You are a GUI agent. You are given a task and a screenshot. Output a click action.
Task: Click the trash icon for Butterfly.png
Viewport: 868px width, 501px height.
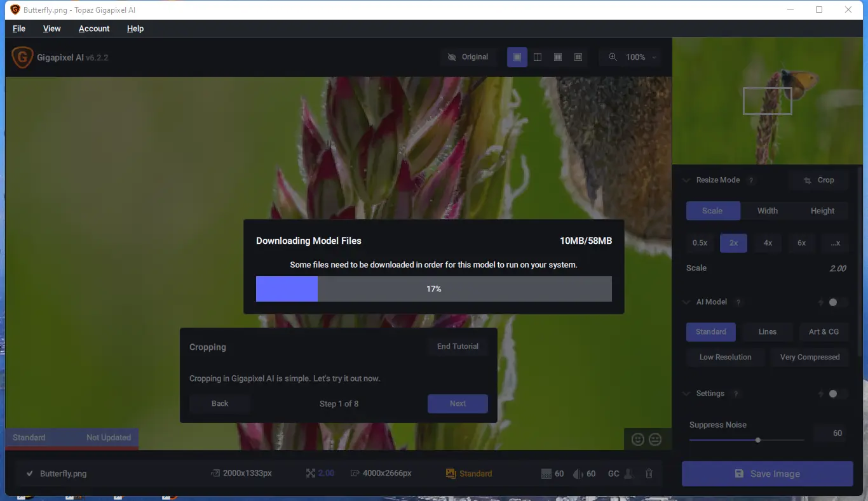(x=649, y=474)
